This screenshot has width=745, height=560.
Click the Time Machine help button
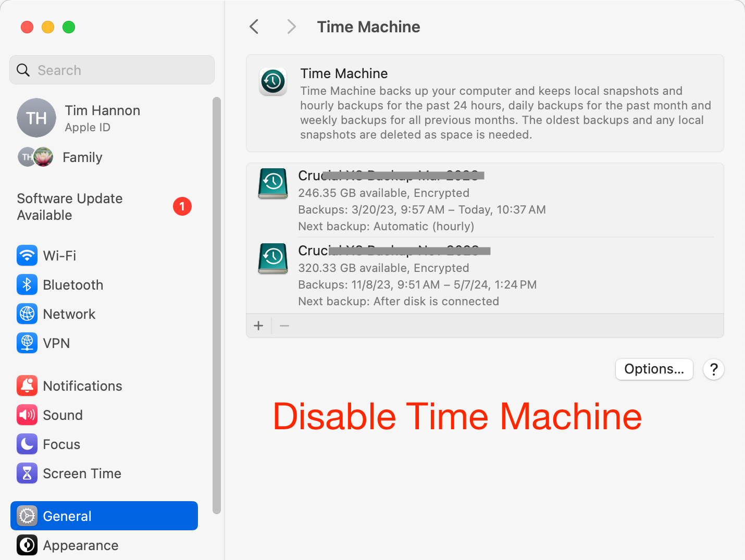(713, 369)
